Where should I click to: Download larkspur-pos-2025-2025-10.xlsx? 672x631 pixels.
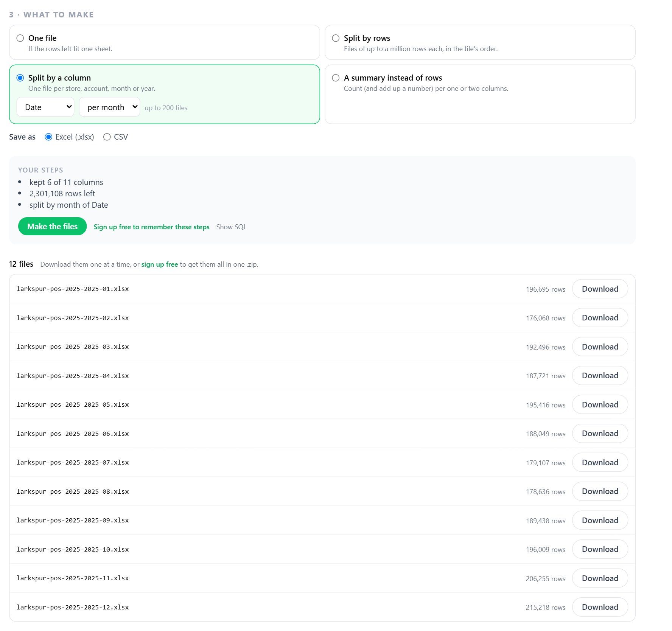(x=600, y=549)
